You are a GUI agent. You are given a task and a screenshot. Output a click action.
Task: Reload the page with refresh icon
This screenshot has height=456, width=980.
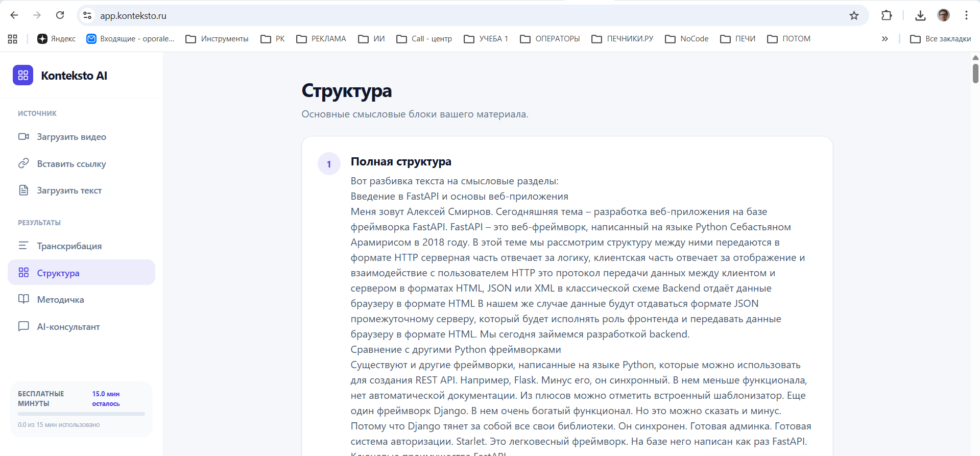(x=60, y=15)
